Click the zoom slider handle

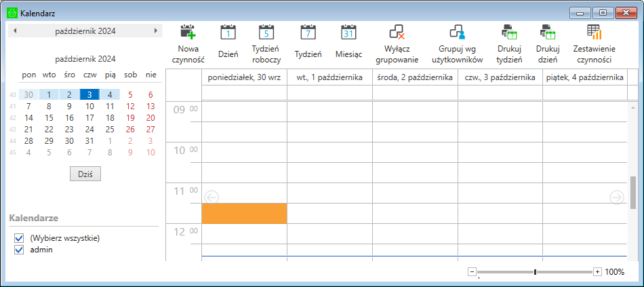click(535, 272)
